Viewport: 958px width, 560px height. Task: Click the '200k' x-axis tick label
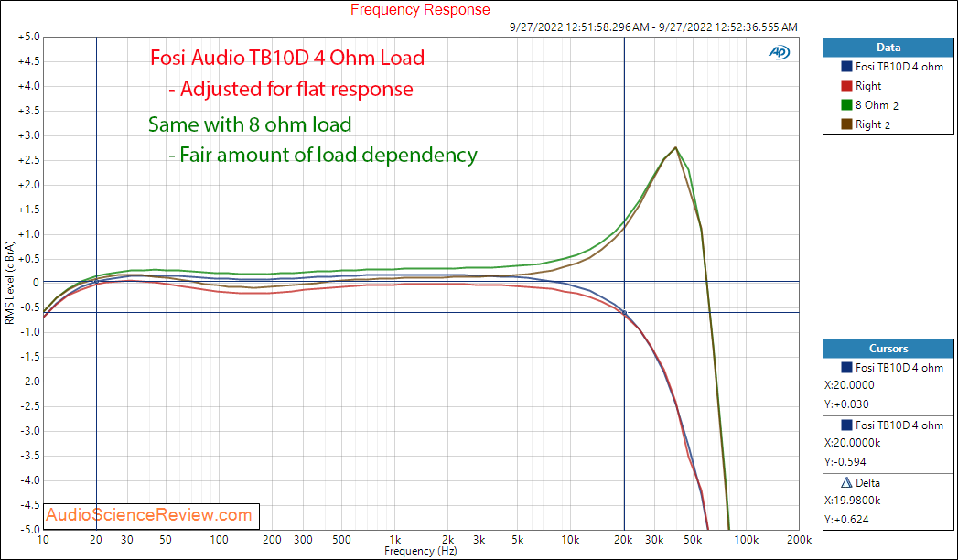point(799,540)
